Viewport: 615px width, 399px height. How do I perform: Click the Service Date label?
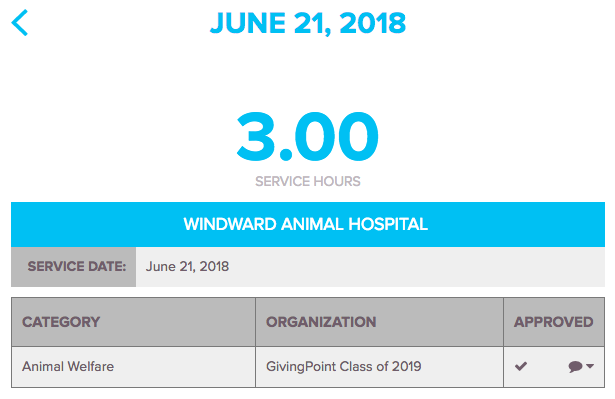tap(77, 266)
